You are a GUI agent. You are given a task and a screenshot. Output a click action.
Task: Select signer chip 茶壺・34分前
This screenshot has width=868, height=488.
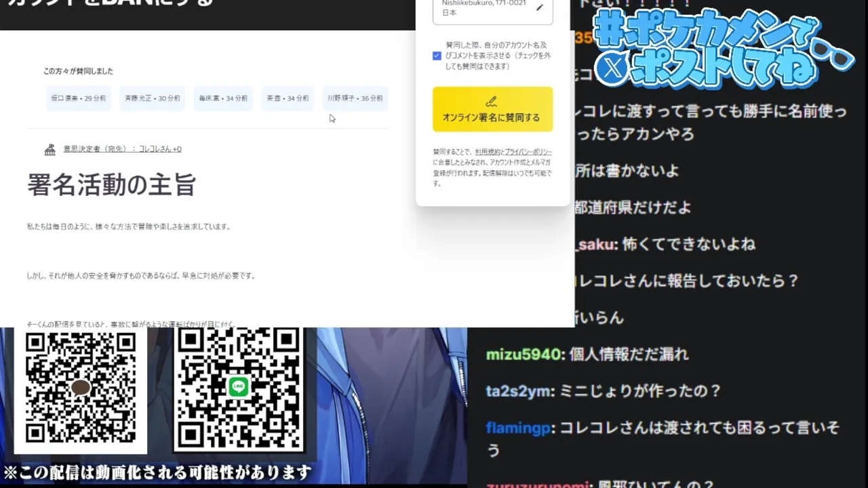pos(288,98)
